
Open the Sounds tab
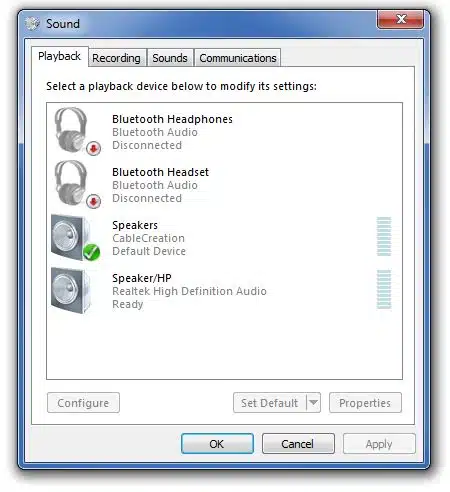(170, 58)
